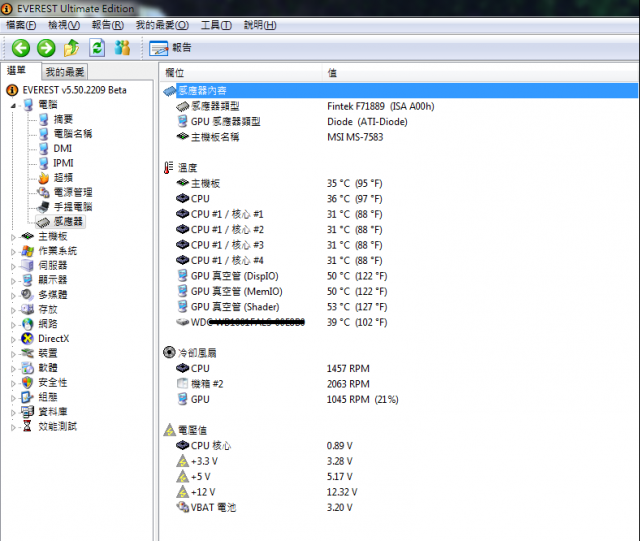Screen dimensions: 640x541
Task: Click the 組態 configuration icon
Action: [27, 397]
